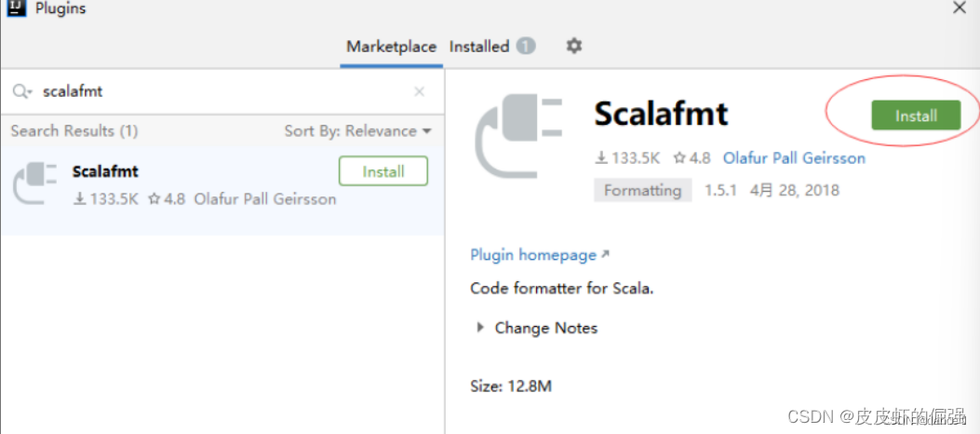Image resolution: width=980 pixels, height=434 pixels.
Task: Click the 4.8 star rating in details
Action: (691, 158)
